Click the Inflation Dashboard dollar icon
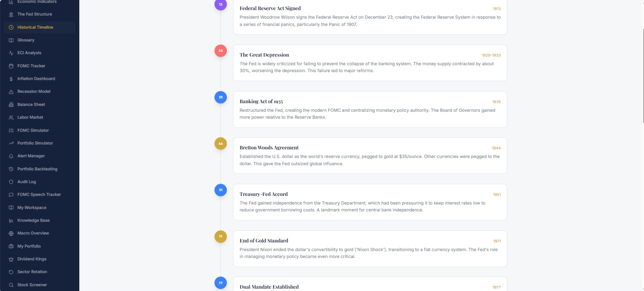This screenshot has width=644, height=291. pyautogui.click(x=11, y=79)
